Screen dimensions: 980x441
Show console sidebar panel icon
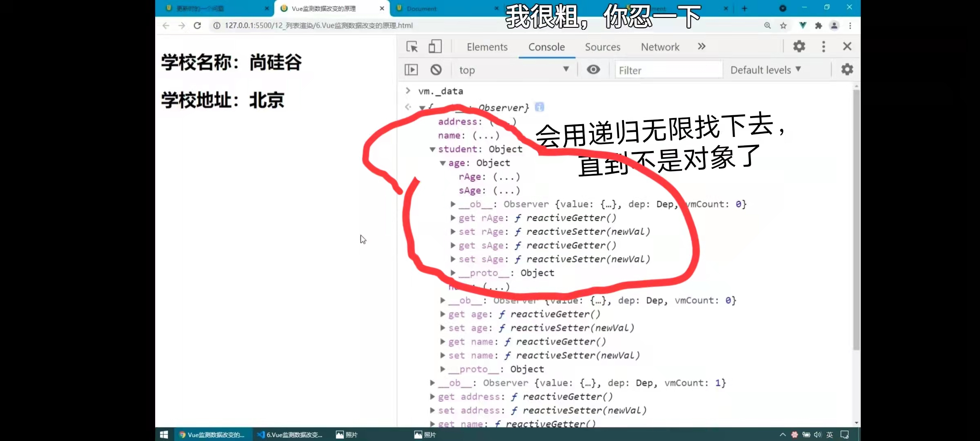point(411,70)
